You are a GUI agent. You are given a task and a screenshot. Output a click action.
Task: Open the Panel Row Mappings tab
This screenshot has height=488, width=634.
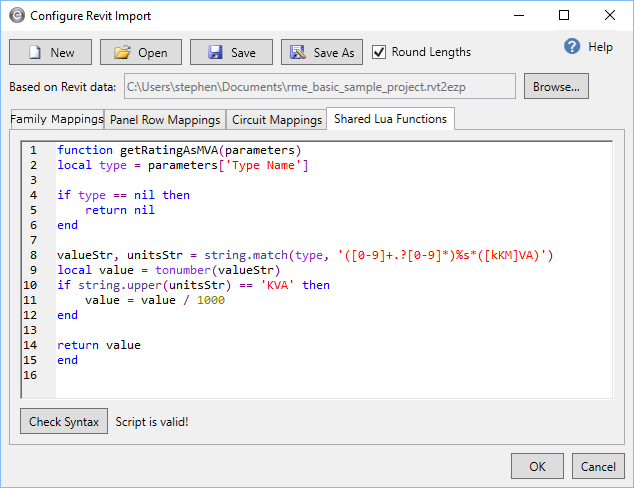(165, 120)
